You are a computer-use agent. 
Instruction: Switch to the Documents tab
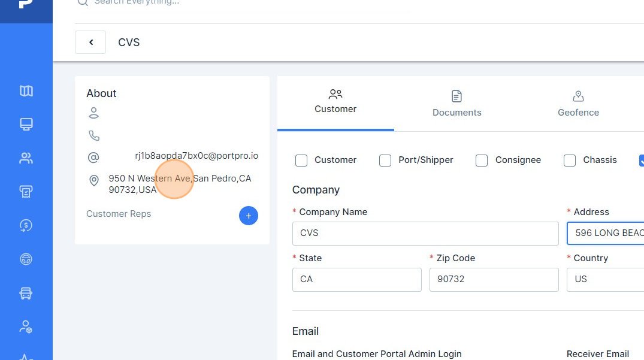click(x=456, y=104)
